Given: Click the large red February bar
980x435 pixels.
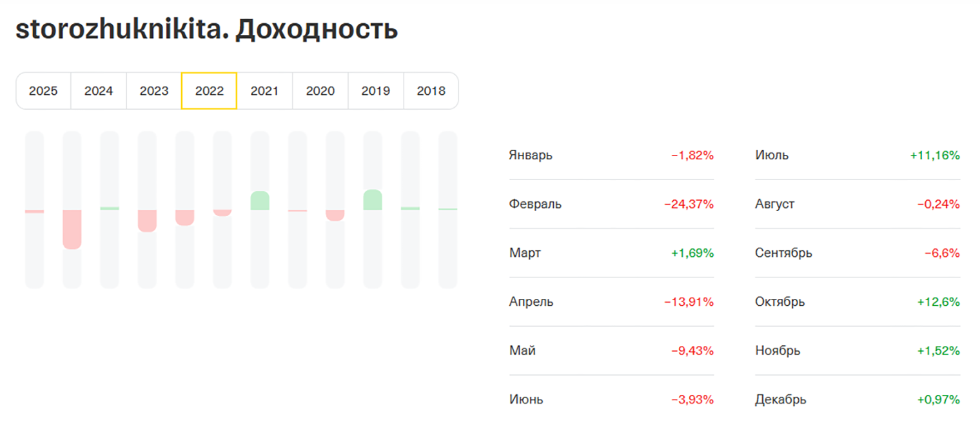Looking at the screenshot, I should point(72,230).
